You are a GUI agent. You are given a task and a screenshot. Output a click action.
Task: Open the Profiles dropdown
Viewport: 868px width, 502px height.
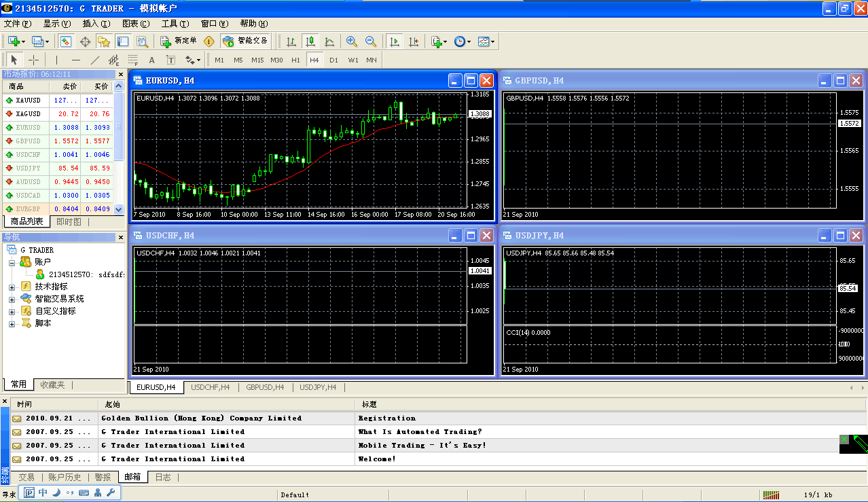[x=41, y=41]
